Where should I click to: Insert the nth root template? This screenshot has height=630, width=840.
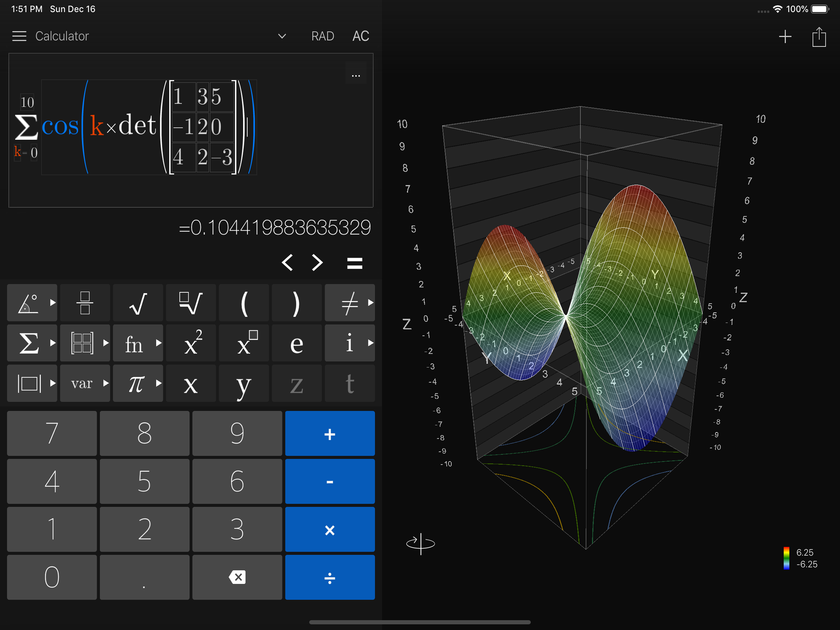point(191,303)
